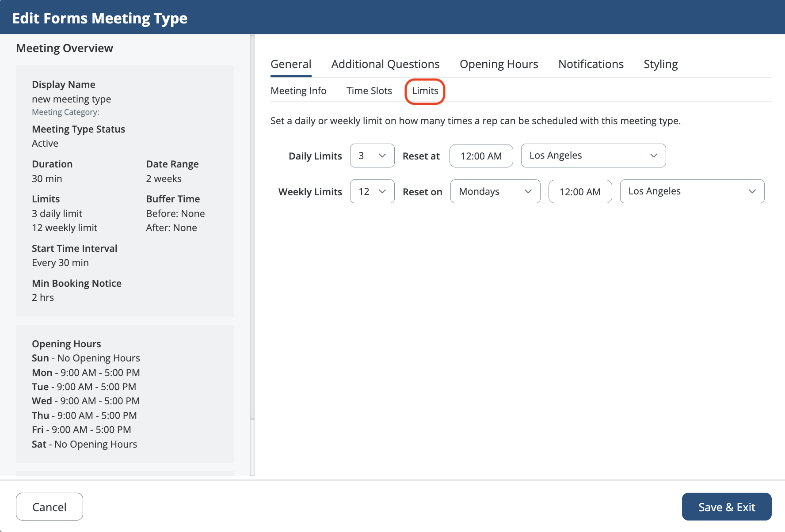Click the Cancel button

50,507
